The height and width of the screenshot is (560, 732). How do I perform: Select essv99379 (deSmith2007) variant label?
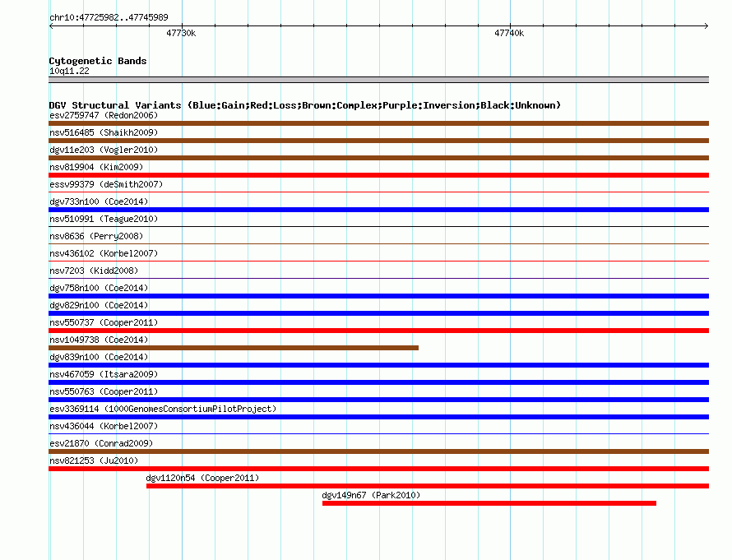pos(106,184)
